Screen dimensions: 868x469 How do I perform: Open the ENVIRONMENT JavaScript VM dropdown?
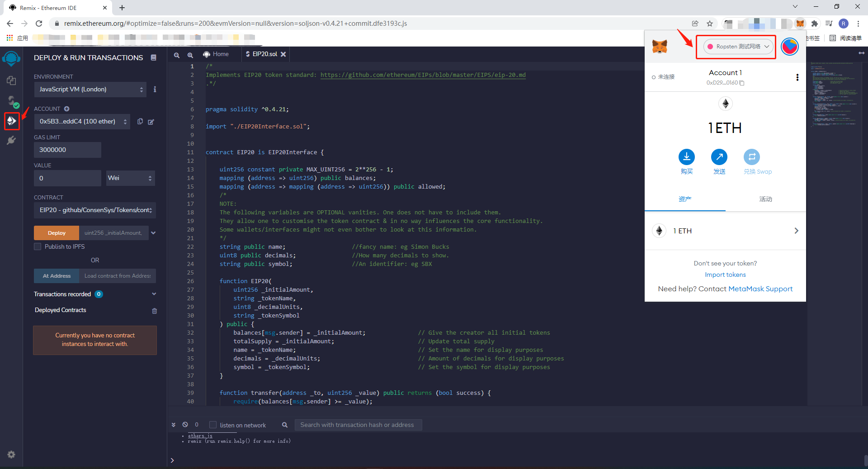click(90, 90)
